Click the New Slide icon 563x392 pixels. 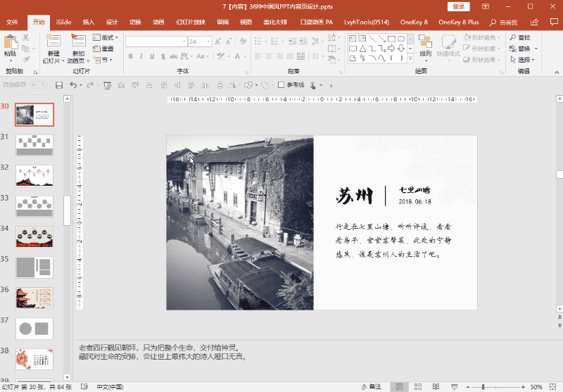coord(53,41)
